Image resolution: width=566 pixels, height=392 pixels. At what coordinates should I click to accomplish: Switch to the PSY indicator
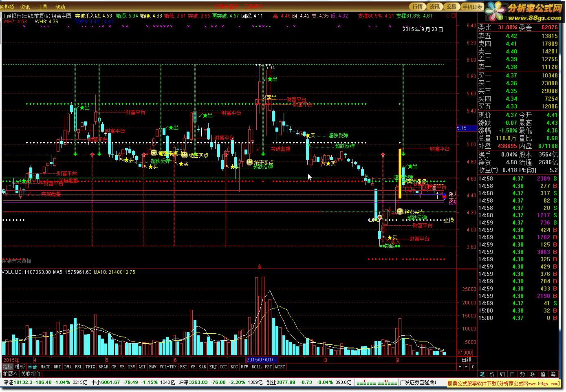click(x=268, y=367)
